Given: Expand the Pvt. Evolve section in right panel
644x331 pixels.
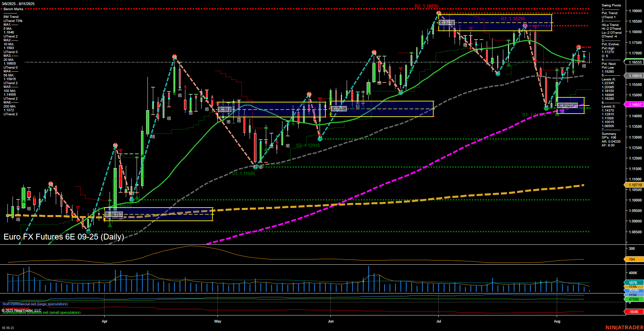Looking at the screenshot, I should point(611,44).
